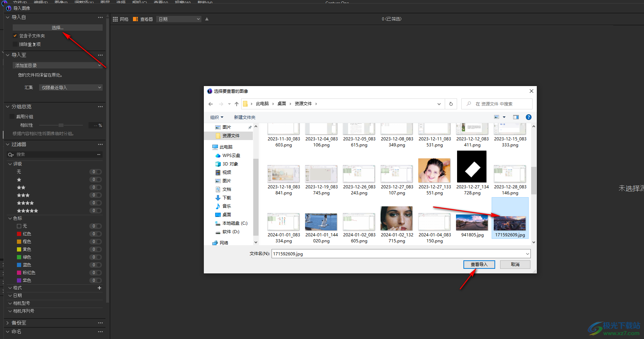Refresh the file dialog folder view
Image resolution: width=644 pixels, height=339 pixels.
(x=451, y=104)
